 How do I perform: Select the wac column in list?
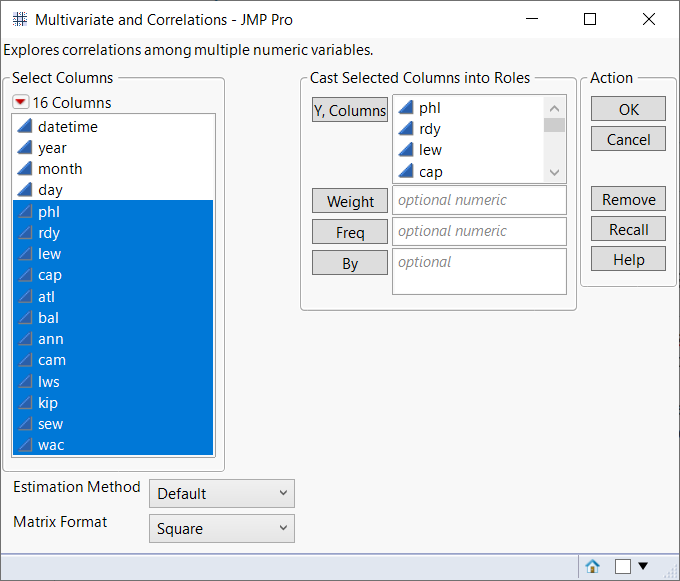[51, 445]
